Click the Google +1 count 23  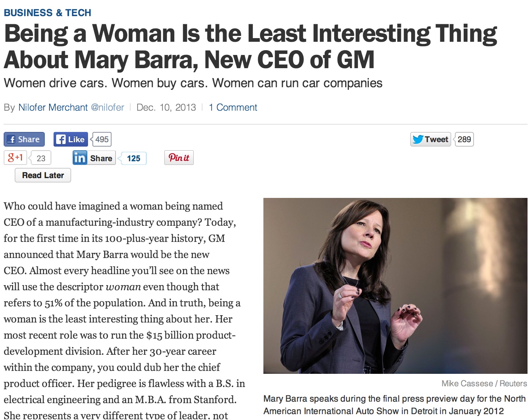tap(41, 158)
